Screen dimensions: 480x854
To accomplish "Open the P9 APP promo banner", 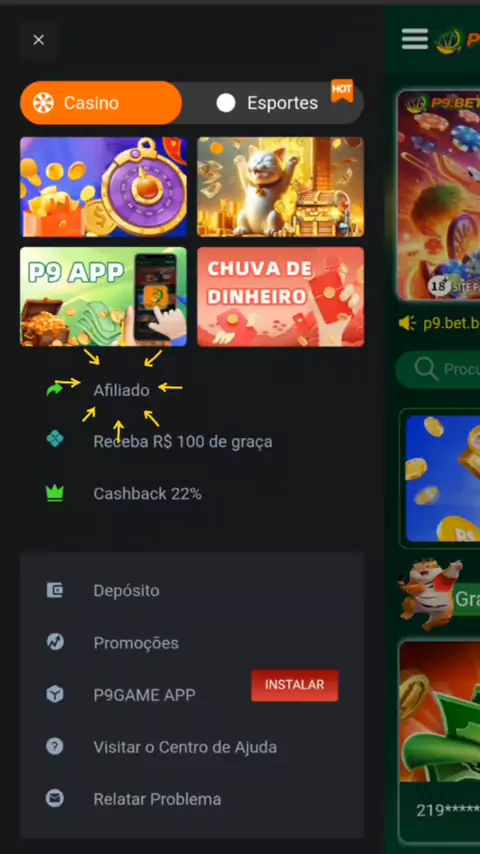I will click(104, 297).
